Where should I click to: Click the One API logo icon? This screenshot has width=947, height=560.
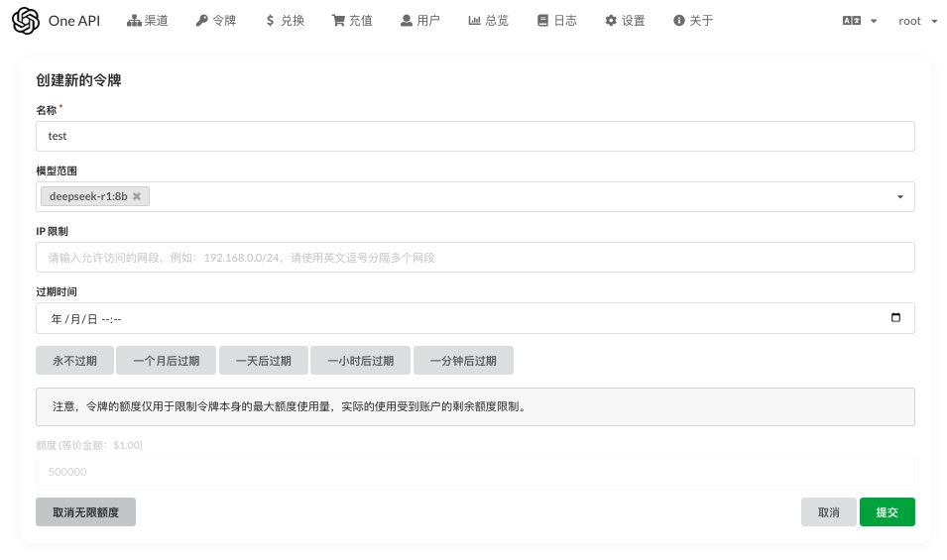click(26, 21)
